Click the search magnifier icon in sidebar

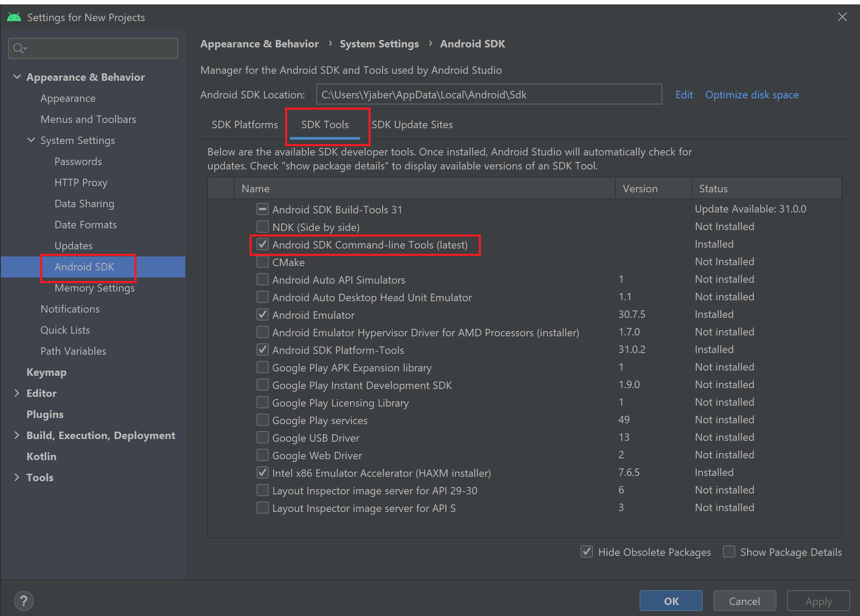(x=19, y=48)
